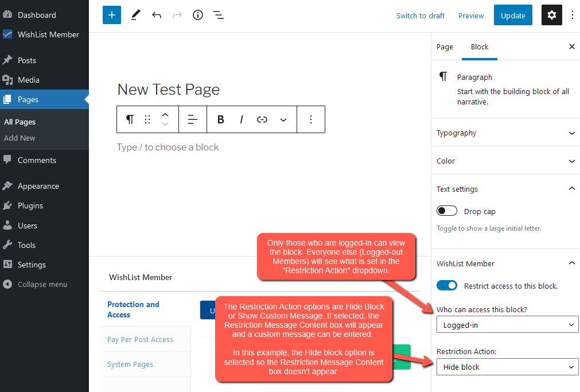Toggle Italic formatting in block toolbar
Image resolution: width=580 pixels, height=392 pixels.
[241, 119]
